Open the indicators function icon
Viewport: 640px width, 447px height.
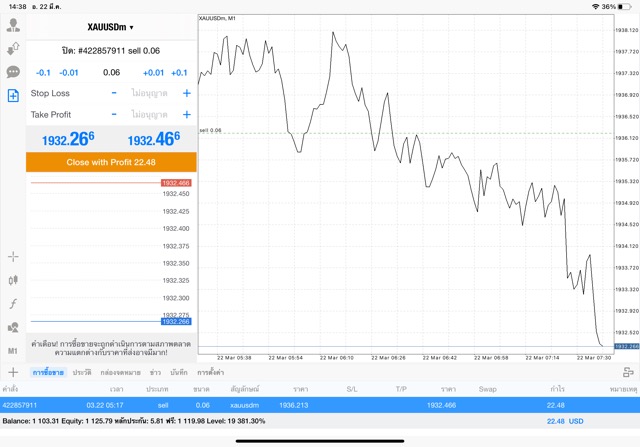coord(13,304)
